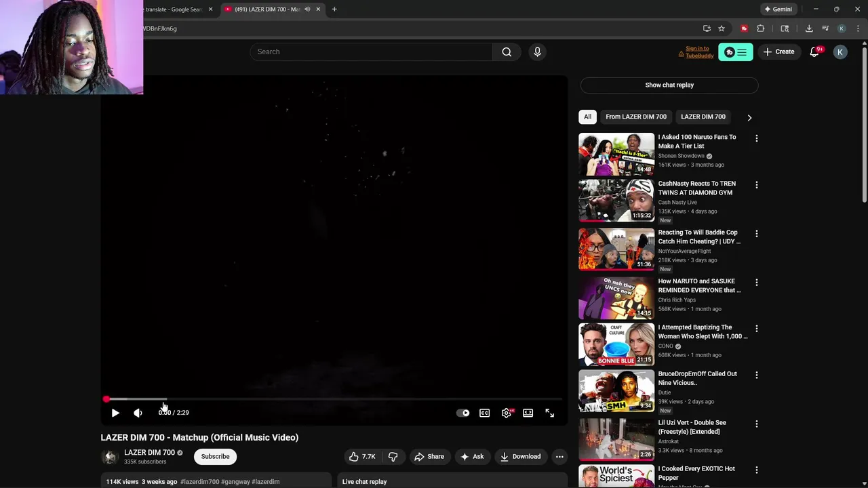The width and height of the screenshot is (868, 488).
Task: Turn on closed captions
Action: coord(485,413)
